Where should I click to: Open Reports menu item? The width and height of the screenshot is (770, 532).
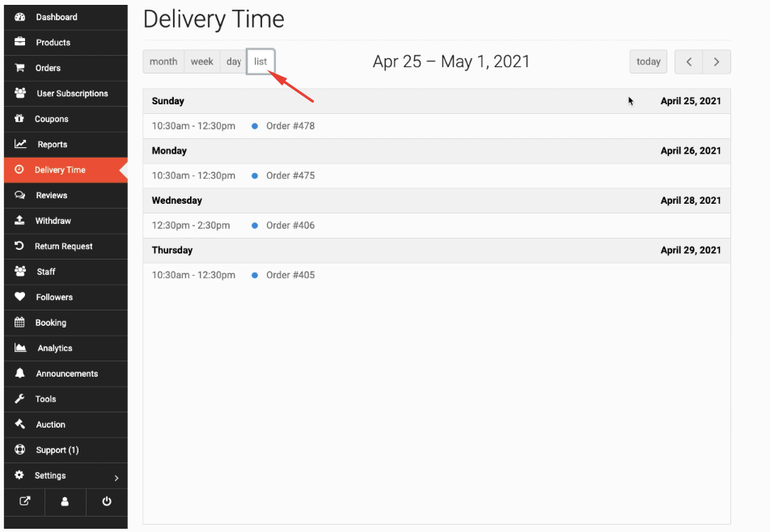(66, 145)
